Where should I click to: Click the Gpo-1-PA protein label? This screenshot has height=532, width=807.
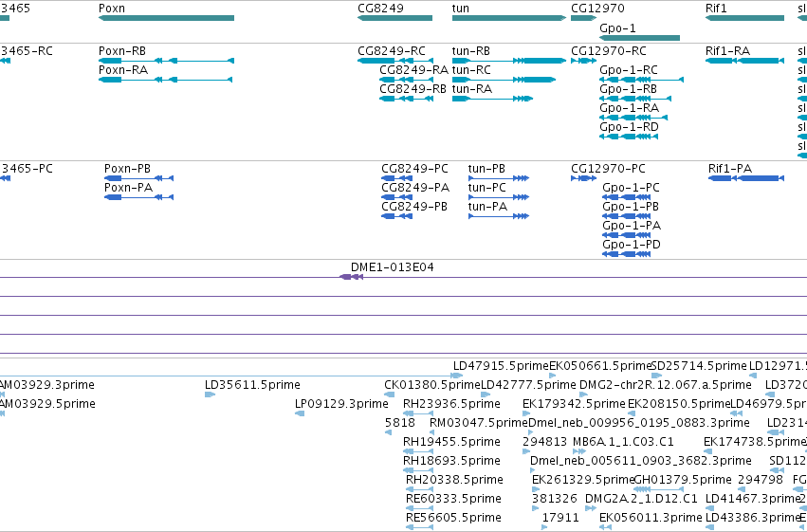(632, 226)
